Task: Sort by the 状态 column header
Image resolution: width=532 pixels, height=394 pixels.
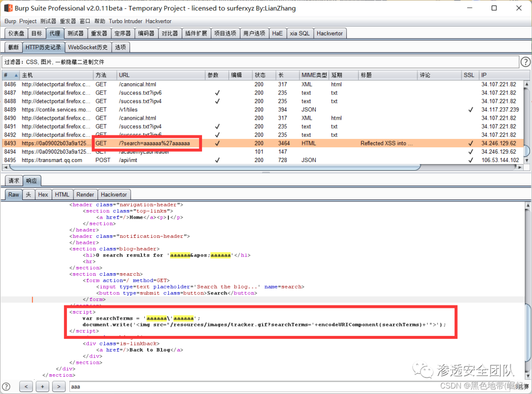Action: click(x=264, y=75)
